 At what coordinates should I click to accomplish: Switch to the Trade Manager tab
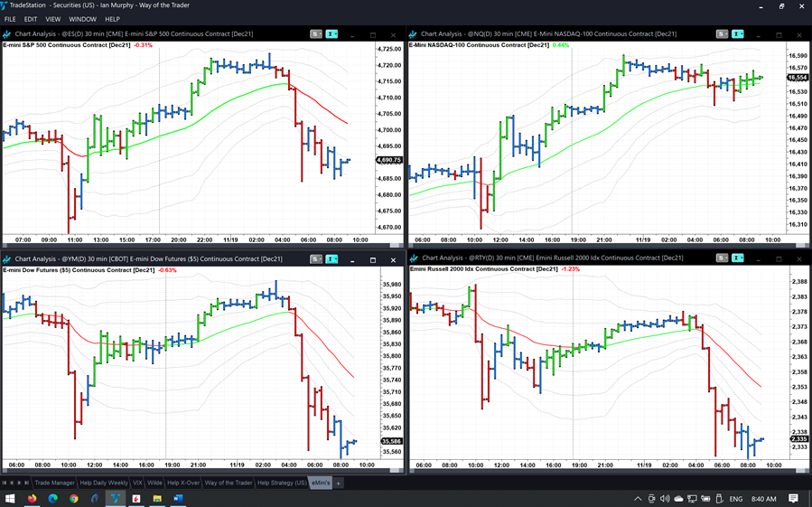[55, 483]
